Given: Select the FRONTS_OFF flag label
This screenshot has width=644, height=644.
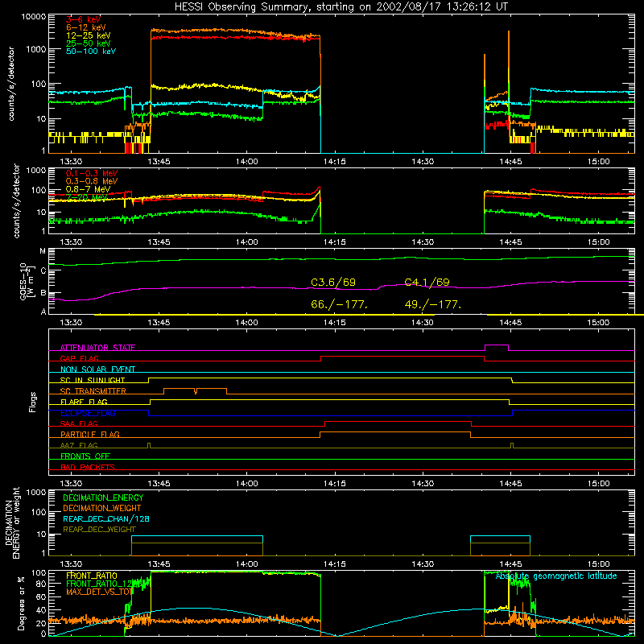Looking at the screenshot, I should pos(85,456).
